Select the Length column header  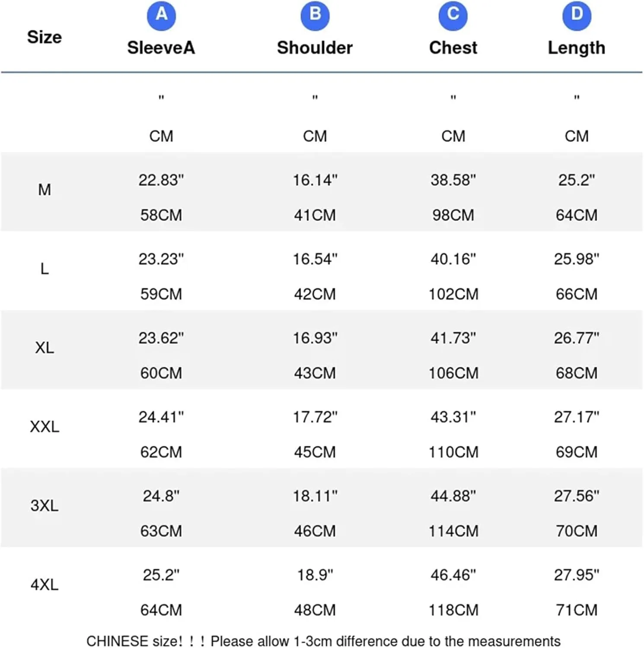point(577,48)
